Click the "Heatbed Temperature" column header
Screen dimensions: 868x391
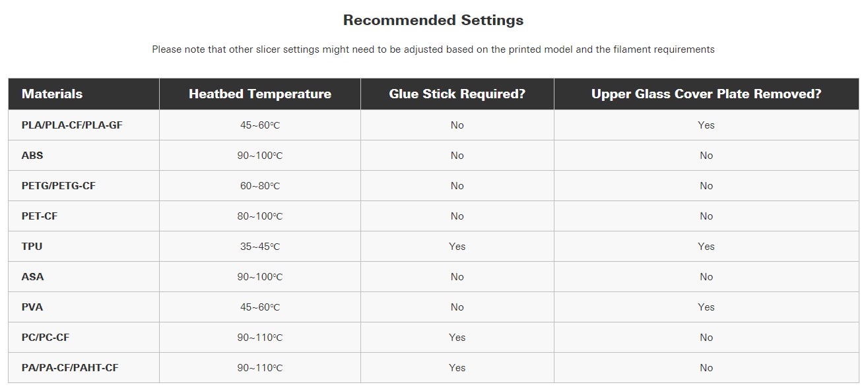[x=260, y=94]
